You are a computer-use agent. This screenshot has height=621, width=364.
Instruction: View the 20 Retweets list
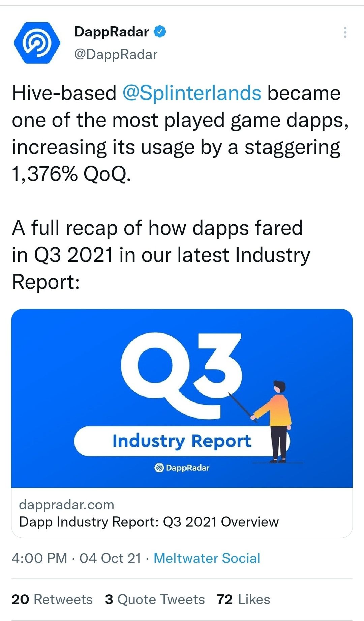pos(52,599)
